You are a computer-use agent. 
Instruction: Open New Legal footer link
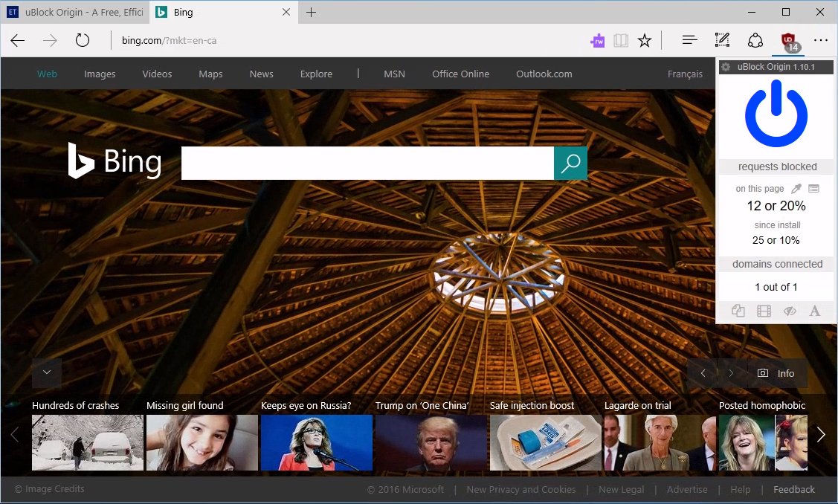tap(621, 490)
